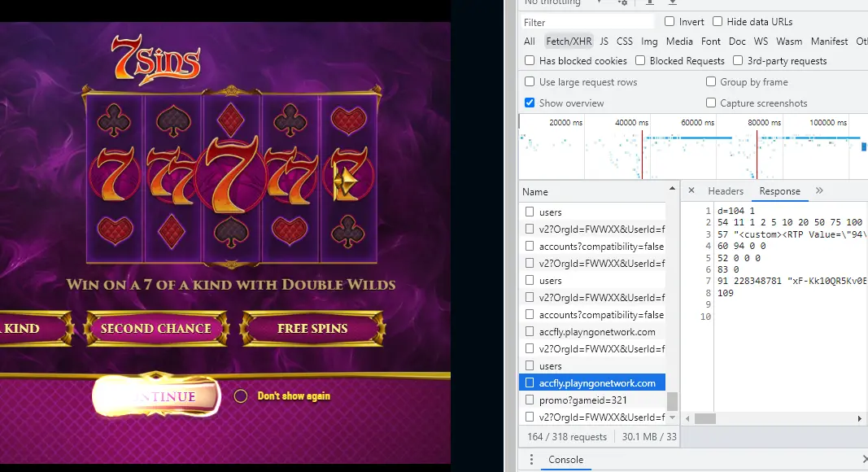
Task: Click response line starting with 57 "<custom>
Action: (792, 234)
